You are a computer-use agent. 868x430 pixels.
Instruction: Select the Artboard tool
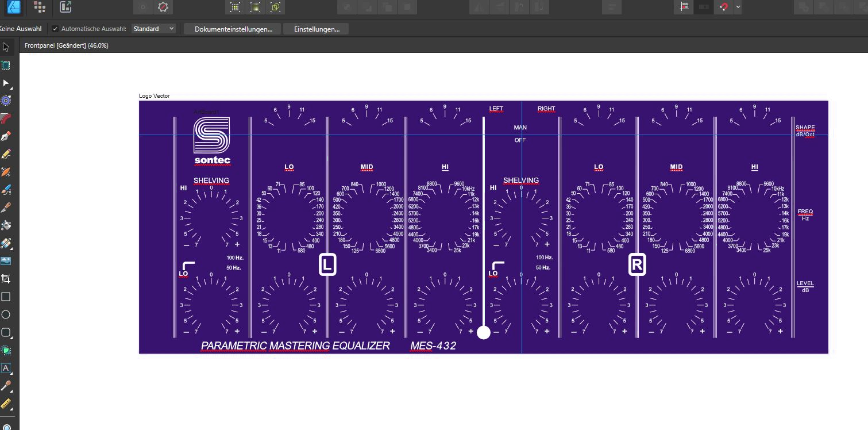(6, 66)
